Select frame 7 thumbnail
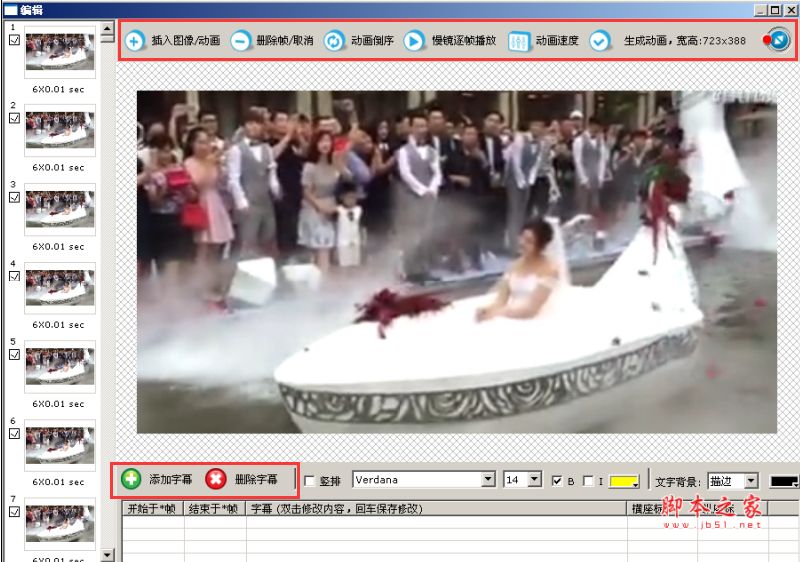Viewport: 800px width, 562px height. 60,524
